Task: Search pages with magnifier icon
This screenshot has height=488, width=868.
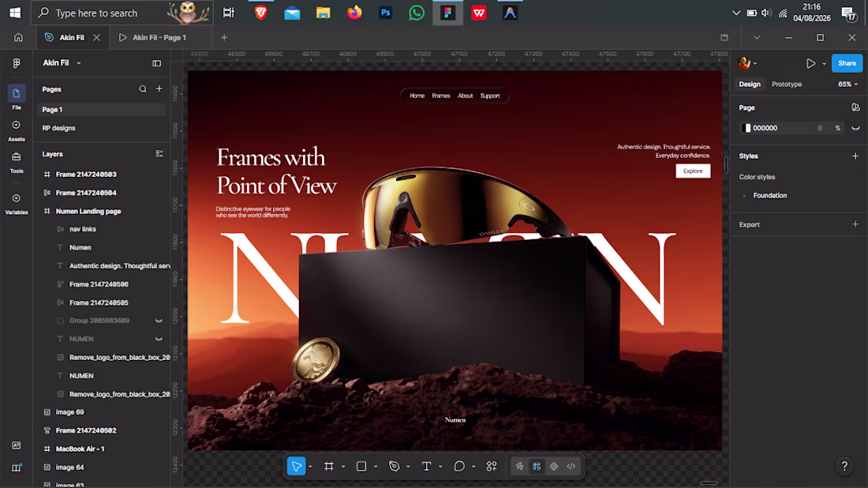Action: [143, 89]
